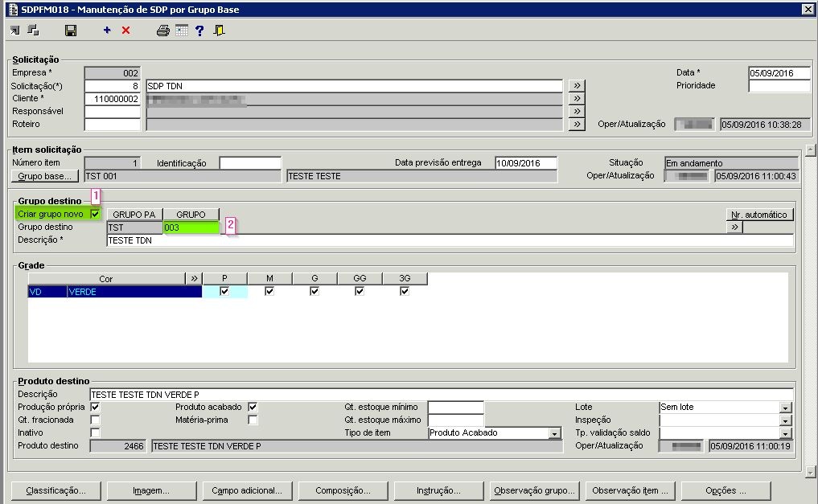The height and width of the screenshot is (504, 818).
Task: Uncheck size 3G for VERDE
Action: (x=405, y=291)
